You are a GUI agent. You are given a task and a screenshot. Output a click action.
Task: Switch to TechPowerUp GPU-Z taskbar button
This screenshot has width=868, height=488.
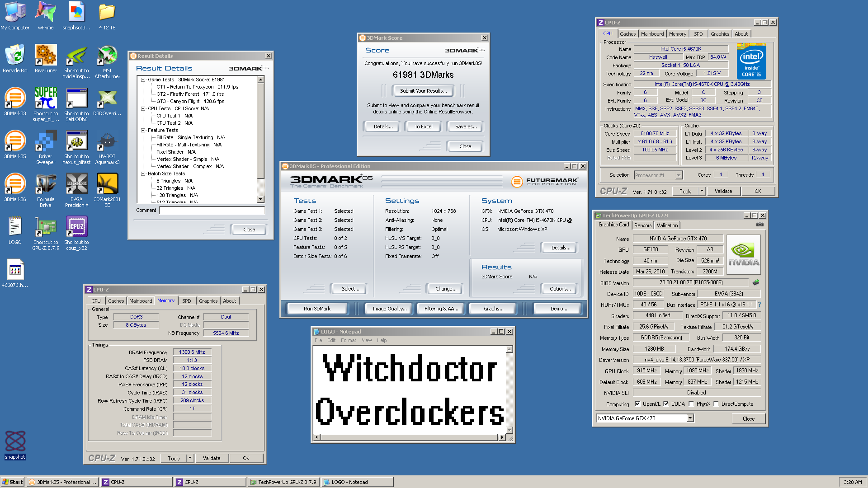pyautogui.click(x=283, y=482)
